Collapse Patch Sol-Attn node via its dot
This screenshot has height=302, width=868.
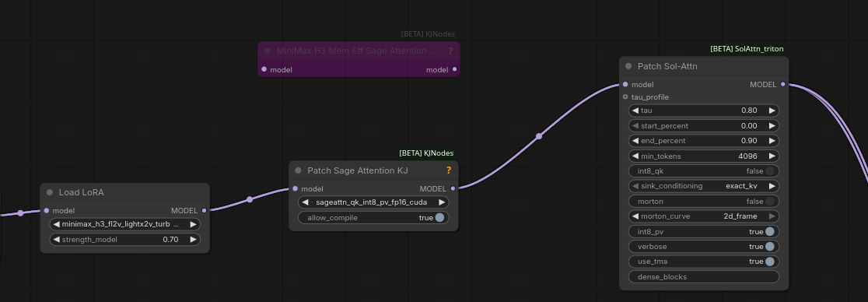pyautogui.click(x=628, y=66)
